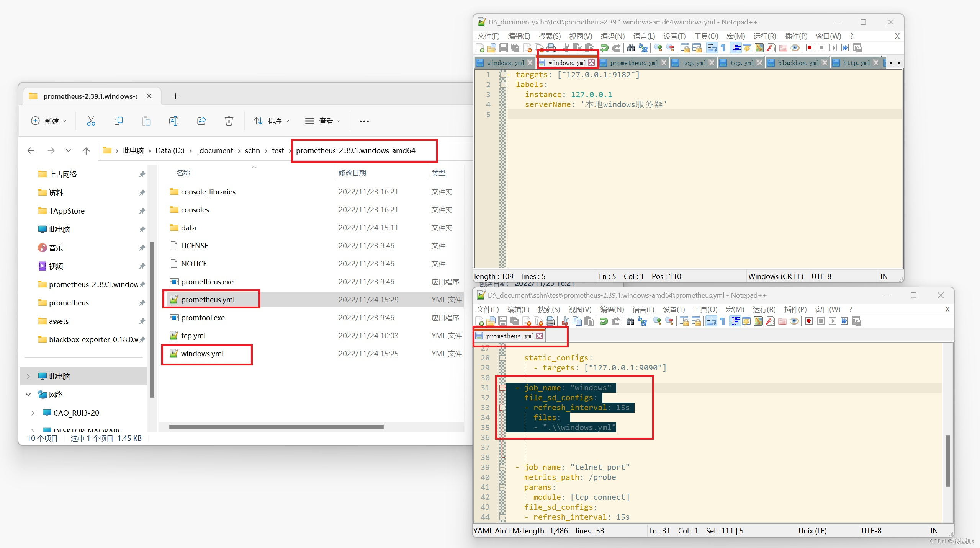Click Zoom Out icon in prometheus.yml Notepad++ toolbar
The image size is (980, 548).
tap(669, 321)
